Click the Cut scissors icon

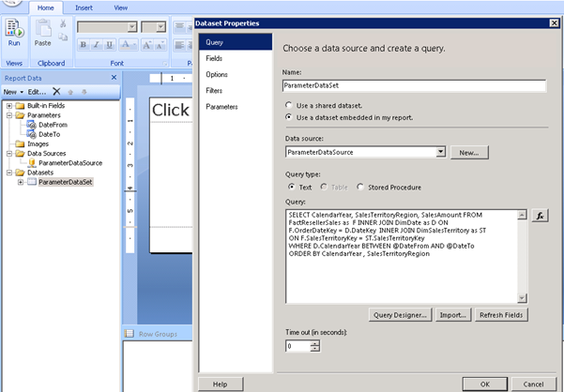(63, 24)
